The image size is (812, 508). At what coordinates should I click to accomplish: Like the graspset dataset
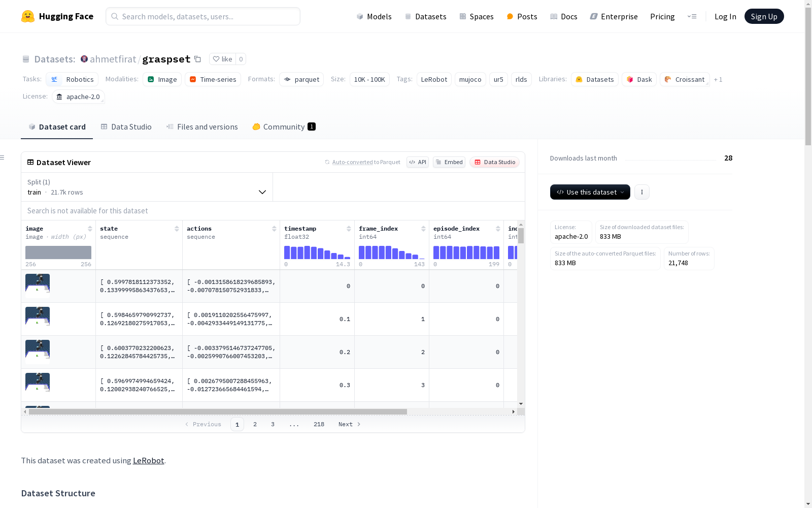point(222,59)
